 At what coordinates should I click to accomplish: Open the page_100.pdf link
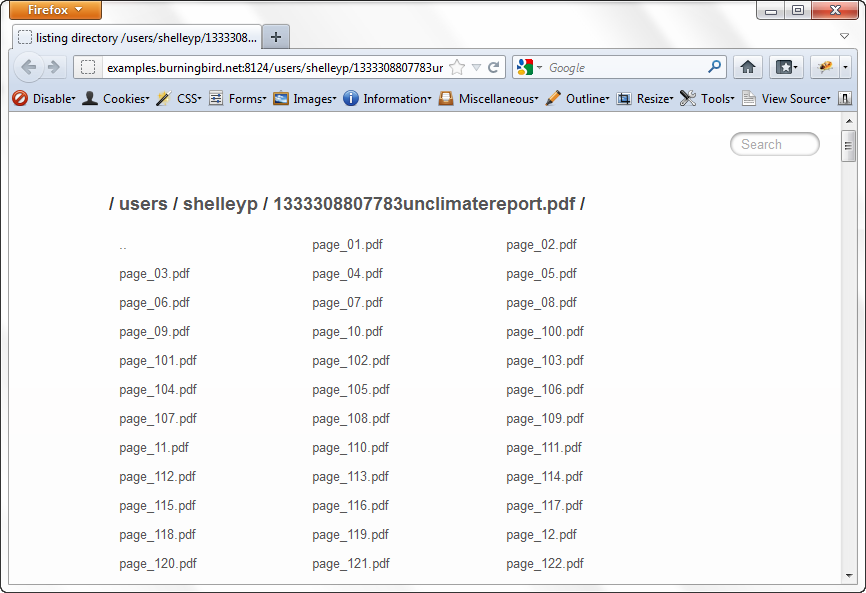(x=545, y=331)
